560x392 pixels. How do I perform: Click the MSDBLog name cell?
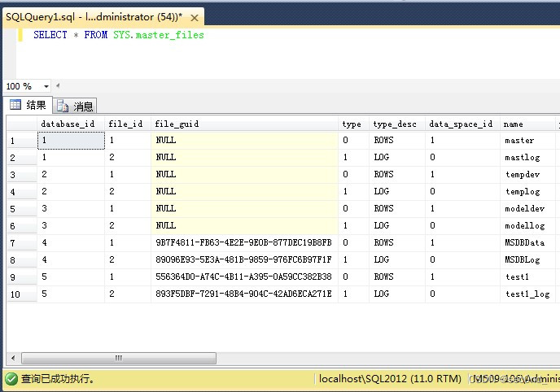[528, 260]
